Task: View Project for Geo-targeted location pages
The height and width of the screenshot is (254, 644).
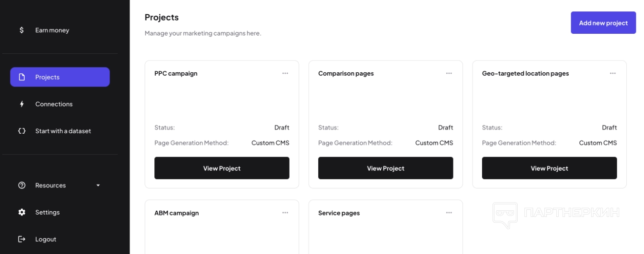Action: pyautogui.click(x=549, y=168)
